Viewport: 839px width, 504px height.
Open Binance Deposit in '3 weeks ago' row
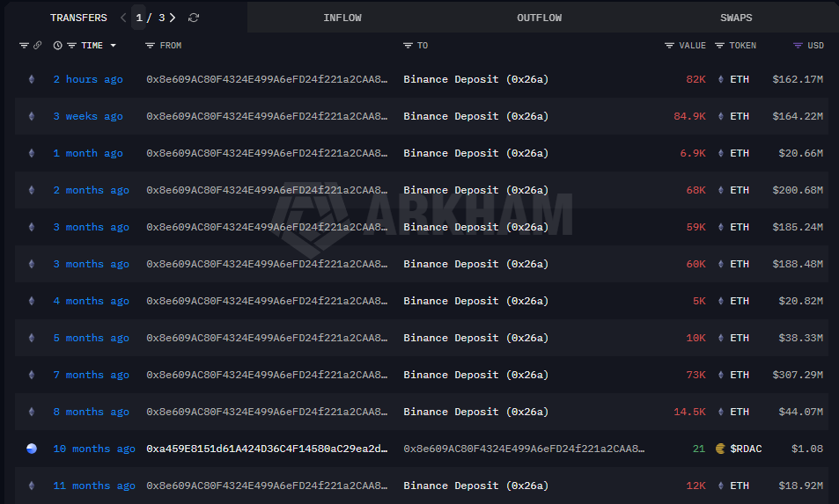tap(475, 116)
